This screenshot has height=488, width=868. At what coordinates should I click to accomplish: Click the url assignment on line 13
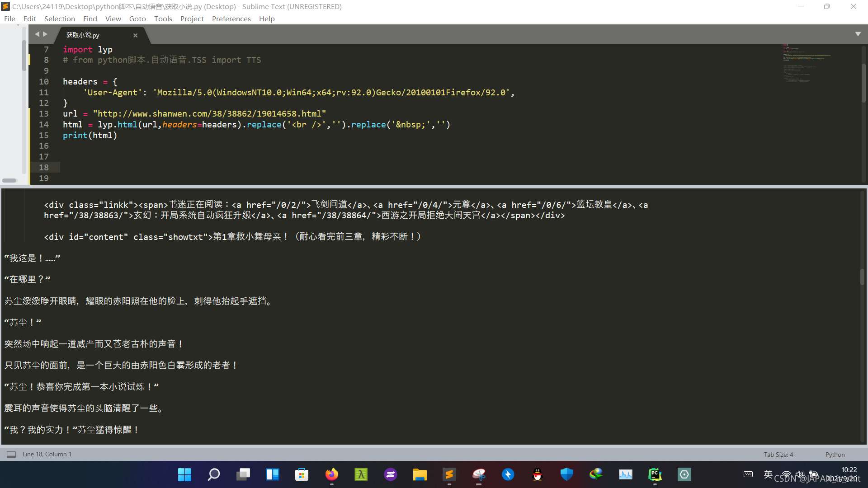click(x=194, y=113)
